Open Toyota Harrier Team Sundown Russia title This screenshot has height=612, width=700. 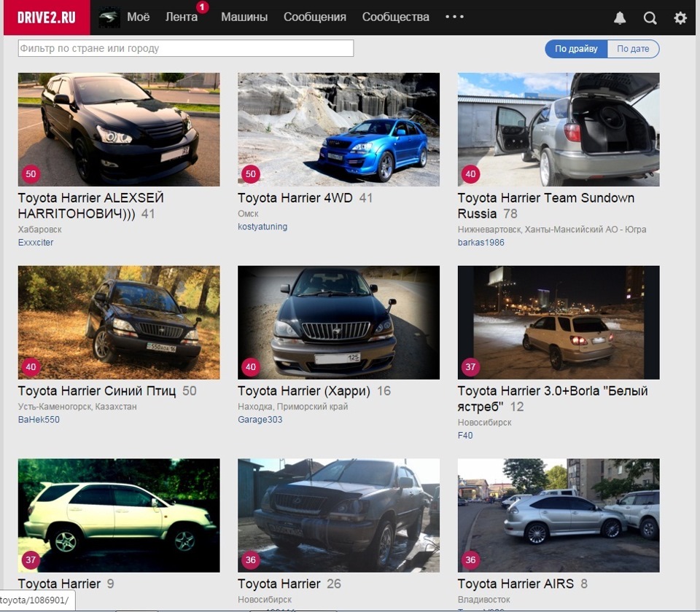pyautogui.click(x=546, y=205)
